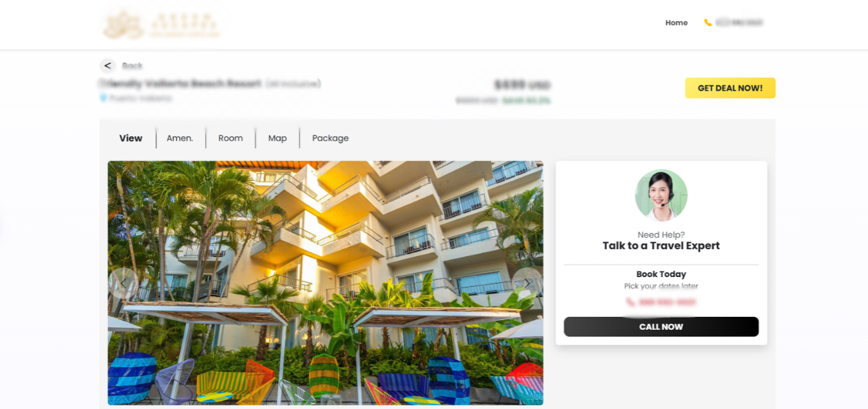Switch to the View tab

[131, 138]
